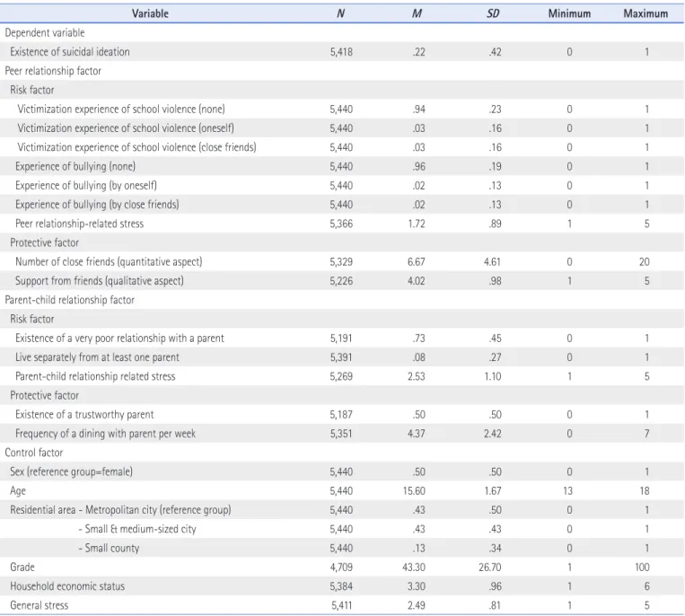Select 'Live separately from at least one parent'
Viewport: 685px width, 616px height.
97,357
